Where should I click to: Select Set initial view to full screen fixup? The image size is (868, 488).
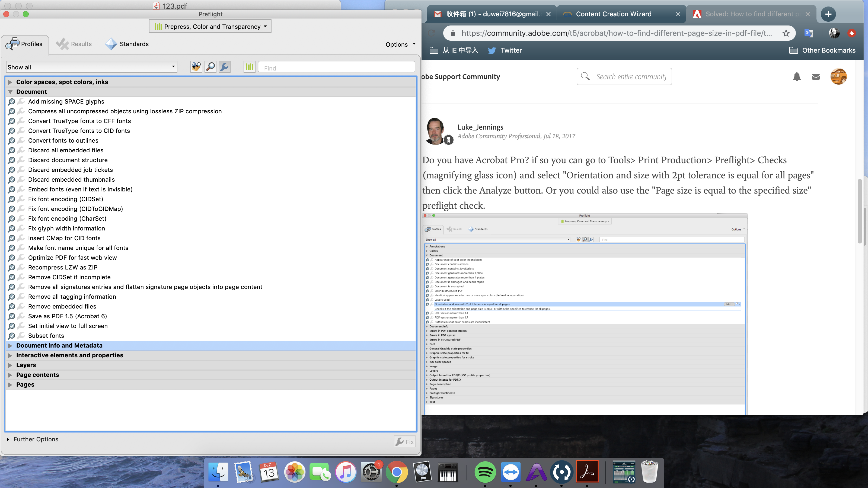(68, 326)
